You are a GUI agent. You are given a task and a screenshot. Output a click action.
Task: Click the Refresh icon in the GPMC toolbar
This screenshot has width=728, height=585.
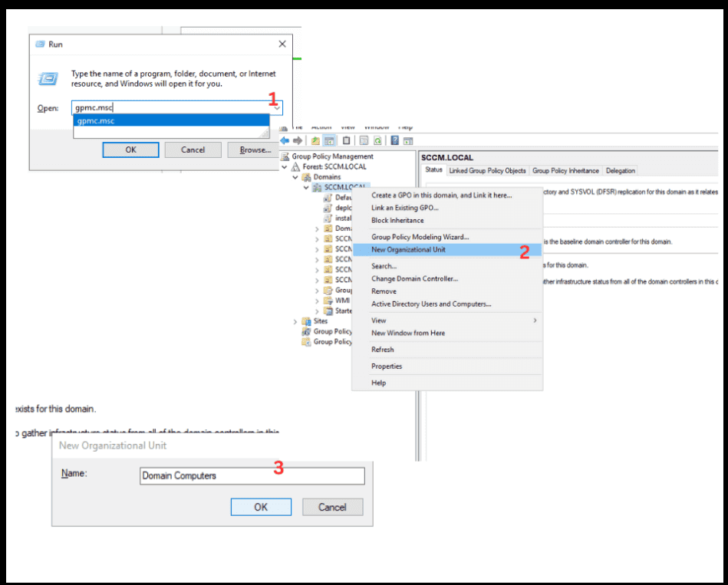point(377,140)
